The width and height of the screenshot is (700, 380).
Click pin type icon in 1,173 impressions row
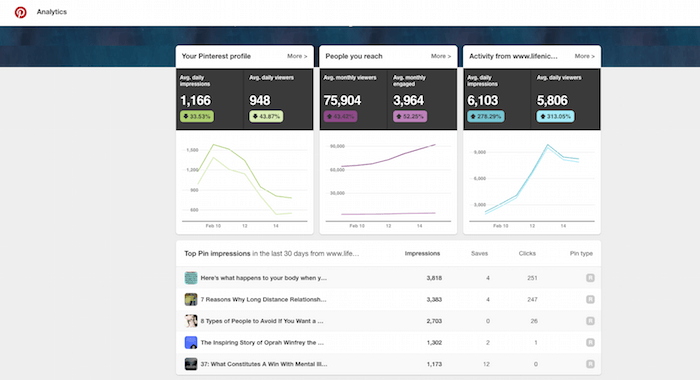(x=590, y=364)
